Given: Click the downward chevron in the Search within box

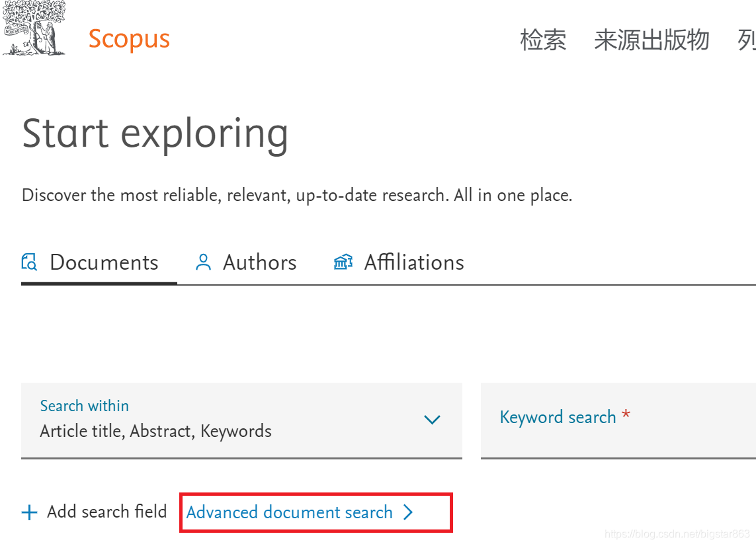Looking at the screenshot, I should (432, 419).
